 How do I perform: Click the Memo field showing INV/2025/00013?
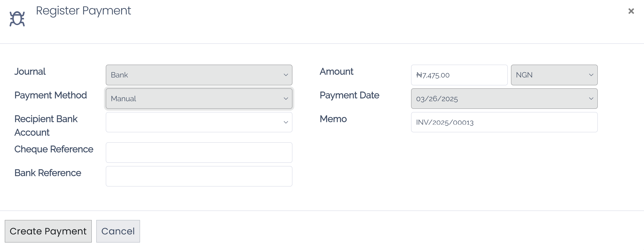pos(504,122)
